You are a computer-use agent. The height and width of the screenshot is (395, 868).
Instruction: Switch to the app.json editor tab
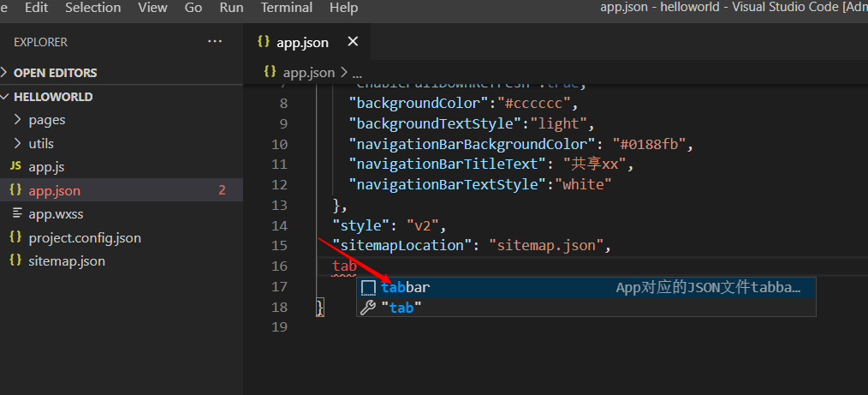coord(302,43)
